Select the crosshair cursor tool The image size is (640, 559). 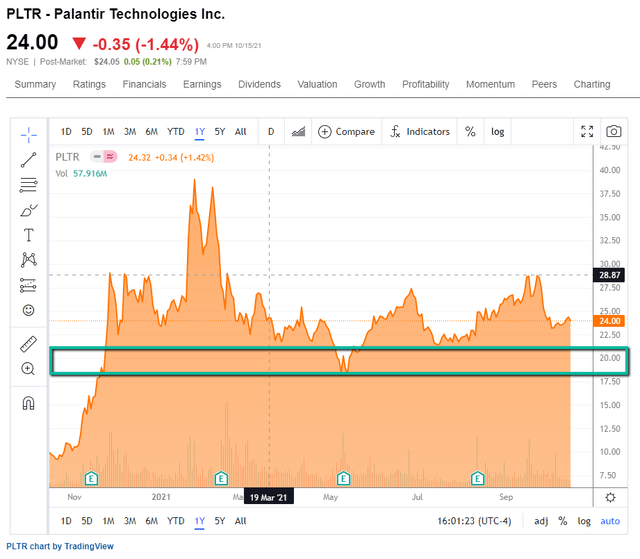pos(29,135)
